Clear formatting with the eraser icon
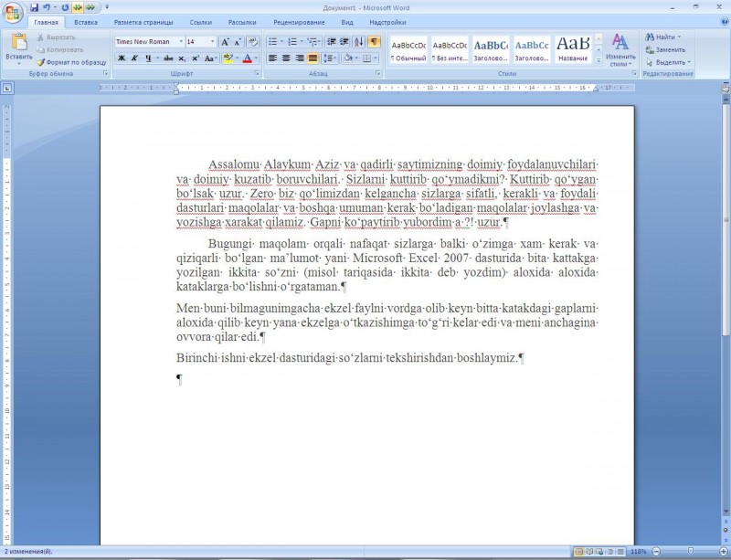 pos(253,42)
